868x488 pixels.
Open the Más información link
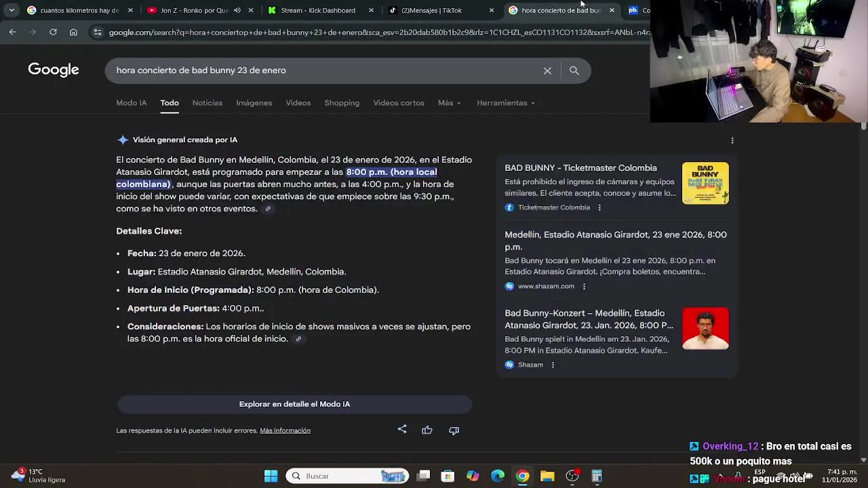tap(285, 430)
